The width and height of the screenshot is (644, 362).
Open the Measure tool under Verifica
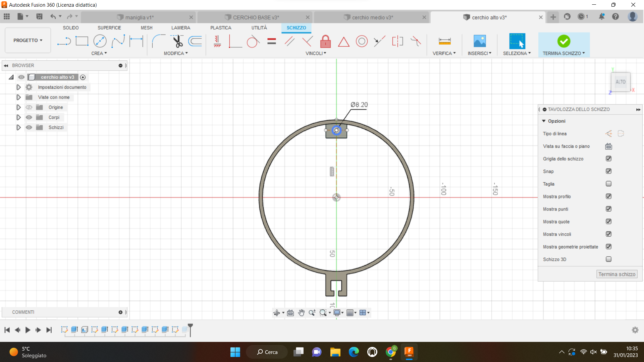(444, 41)
